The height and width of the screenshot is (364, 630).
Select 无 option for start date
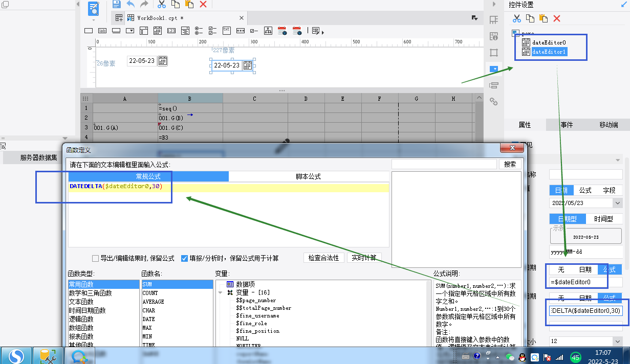561,269
